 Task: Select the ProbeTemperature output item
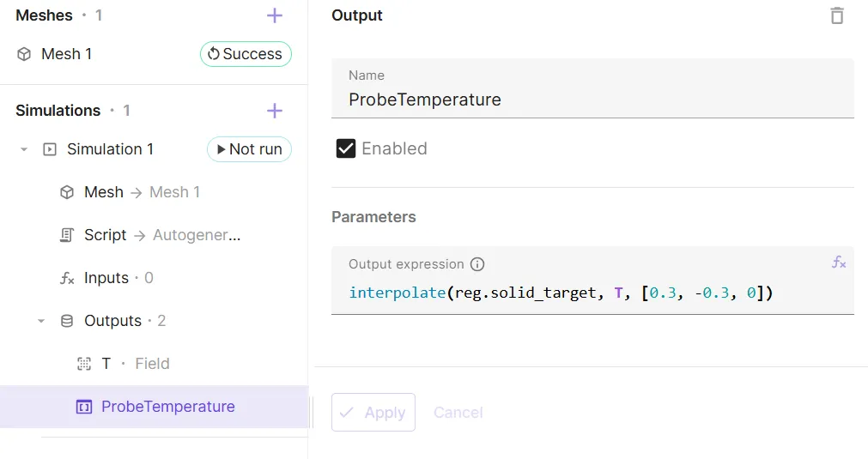tap(154, 407)
